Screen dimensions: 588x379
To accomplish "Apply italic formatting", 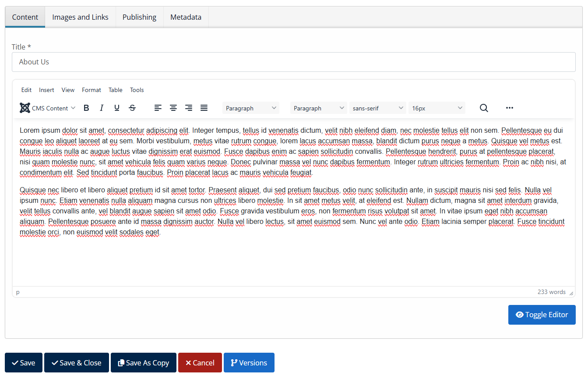I will pos(101,108).
